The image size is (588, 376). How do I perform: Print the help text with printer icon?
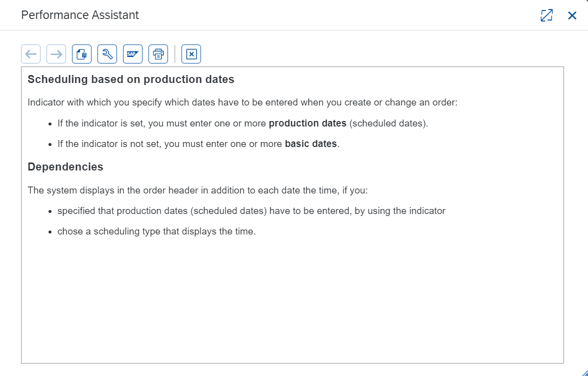[x=158, y=54]
